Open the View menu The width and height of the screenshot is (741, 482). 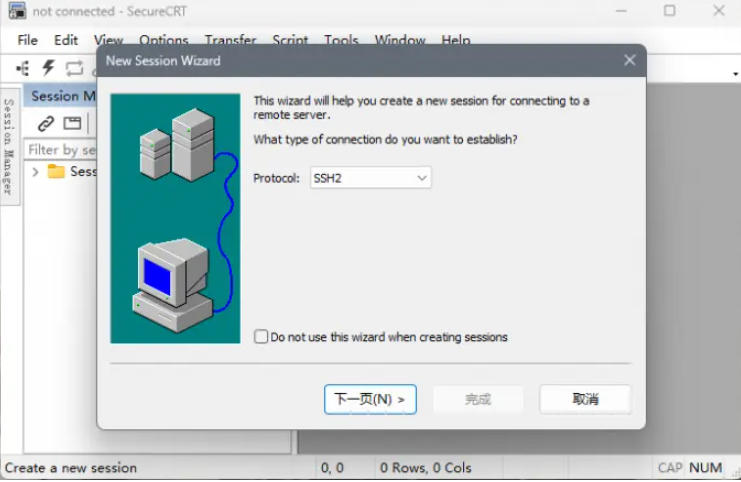108,40
